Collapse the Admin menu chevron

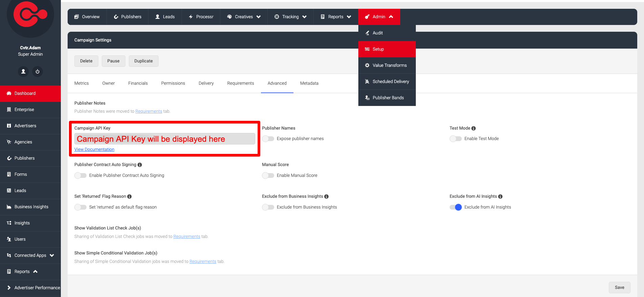[391, 17]
